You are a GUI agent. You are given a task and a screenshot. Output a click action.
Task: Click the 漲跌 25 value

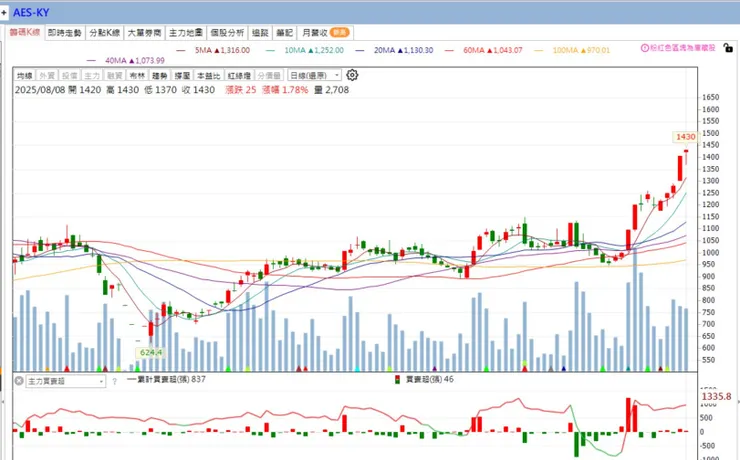point(241,90)
